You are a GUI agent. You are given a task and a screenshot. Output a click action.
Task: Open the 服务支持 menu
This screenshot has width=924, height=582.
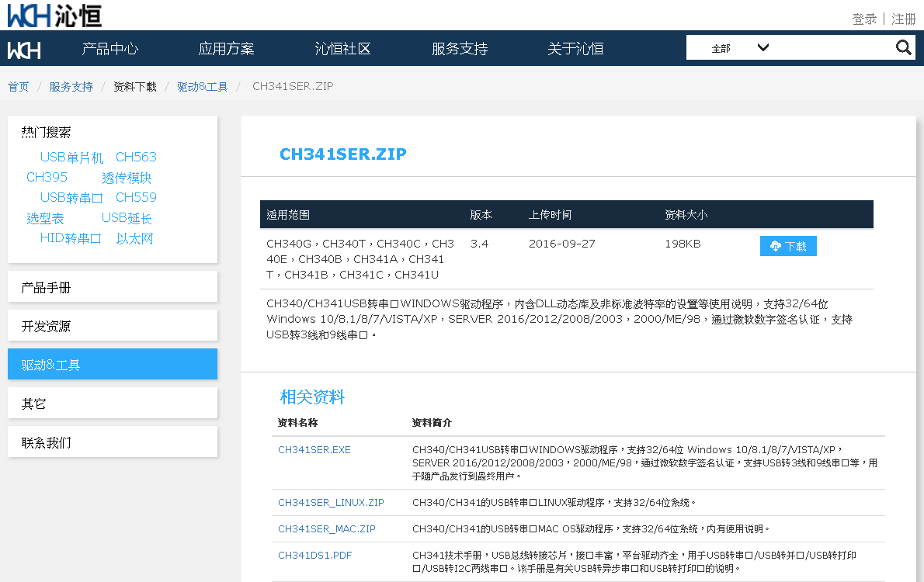(x=460, y=49)
